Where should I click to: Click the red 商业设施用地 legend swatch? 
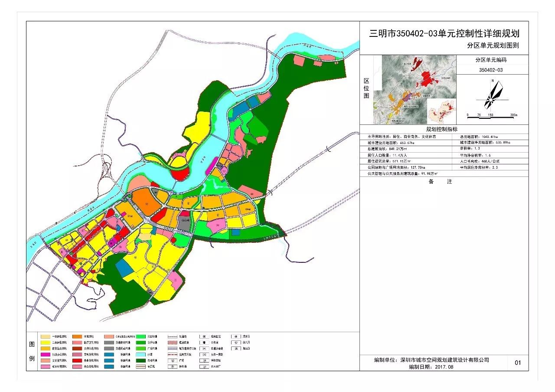point(77,361)
